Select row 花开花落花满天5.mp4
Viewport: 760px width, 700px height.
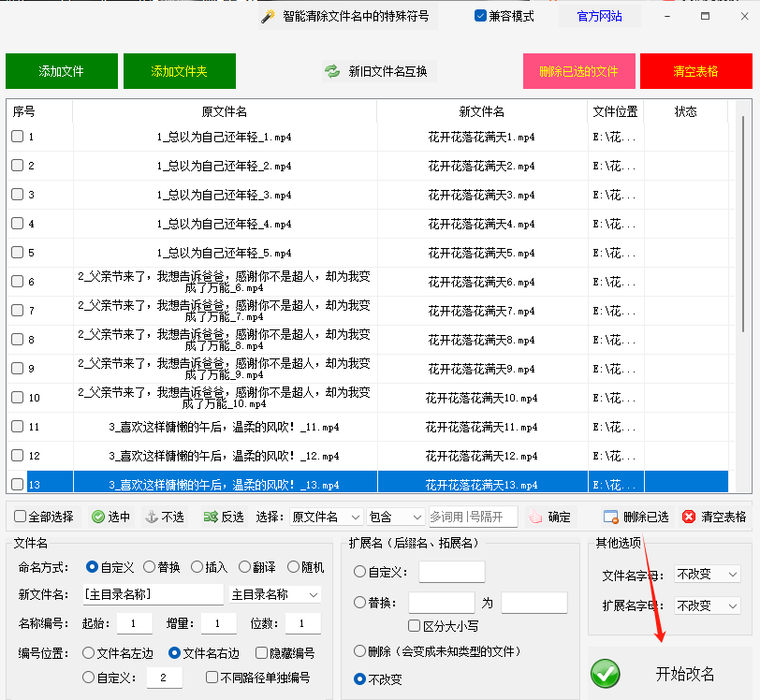[x=368, y=253]
